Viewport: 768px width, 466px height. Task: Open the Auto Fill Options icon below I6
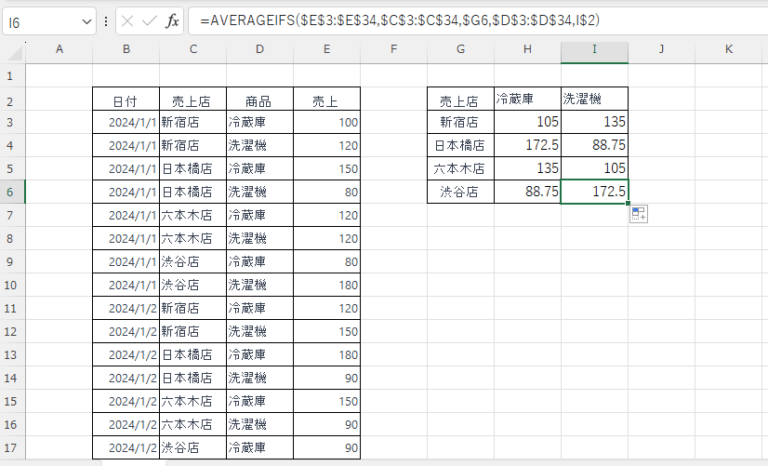point(638,213)
